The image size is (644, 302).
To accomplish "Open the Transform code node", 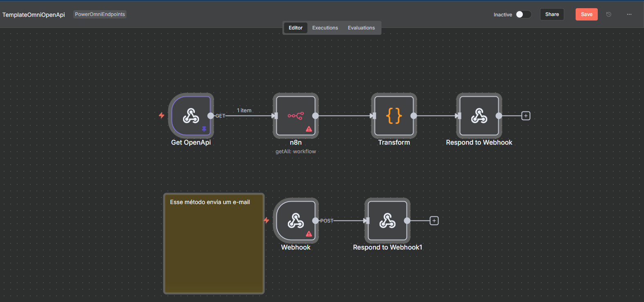I will [394, 116].
